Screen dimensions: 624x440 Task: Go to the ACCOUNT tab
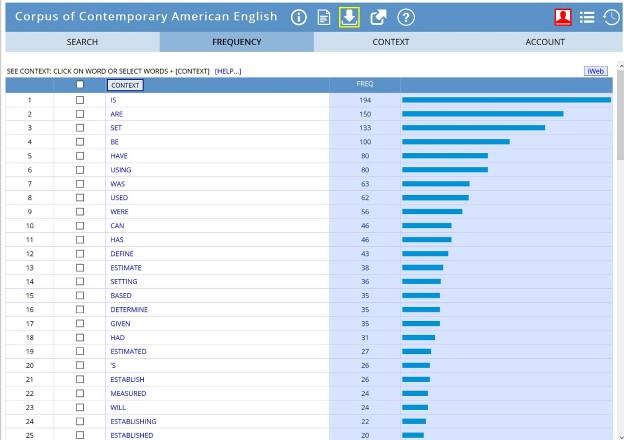tap(545, 42)
